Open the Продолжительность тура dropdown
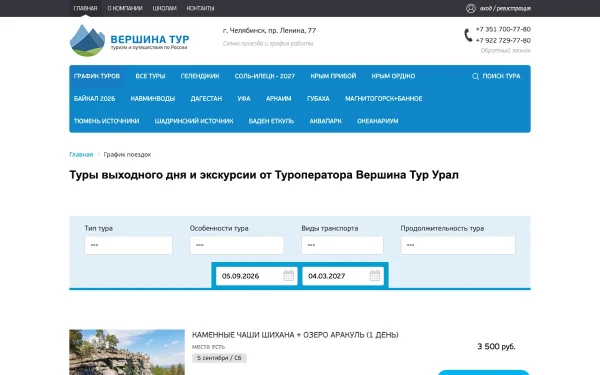 [458, 245]
